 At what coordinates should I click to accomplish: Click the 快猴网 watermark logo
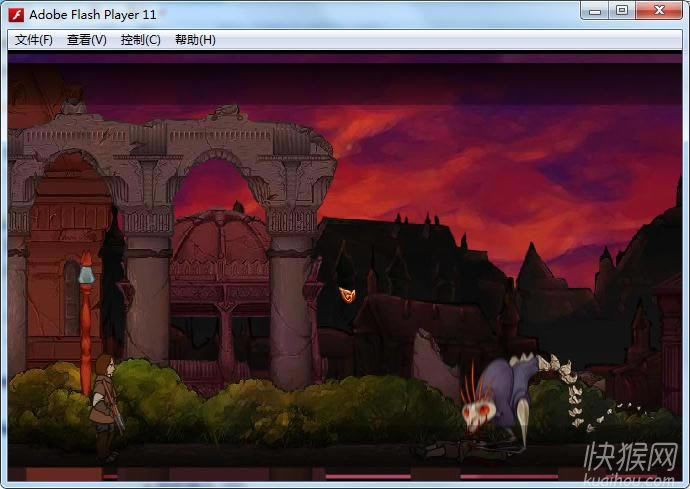(630, 460)
